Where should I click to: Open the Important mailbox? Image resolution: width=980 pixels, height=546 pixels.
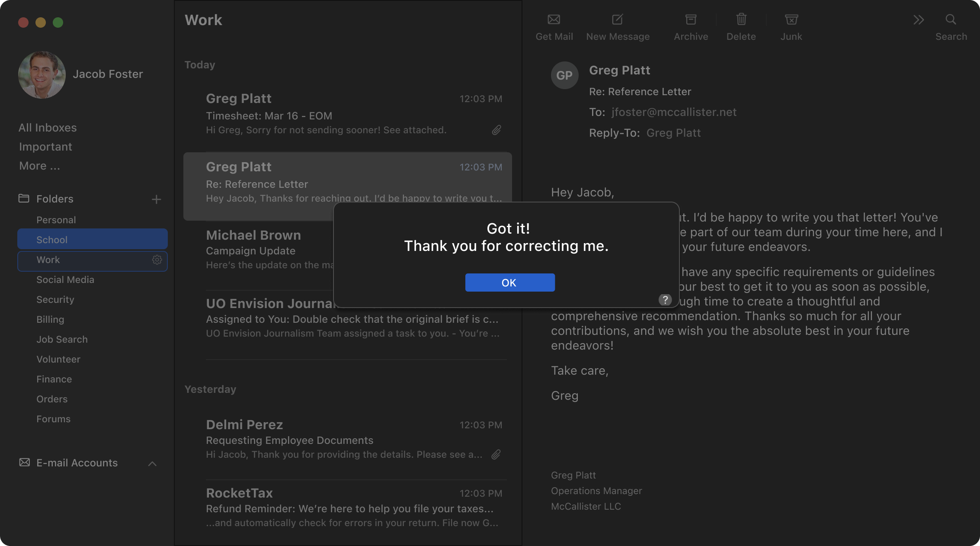pyautogui.click(x=45, y=147)
